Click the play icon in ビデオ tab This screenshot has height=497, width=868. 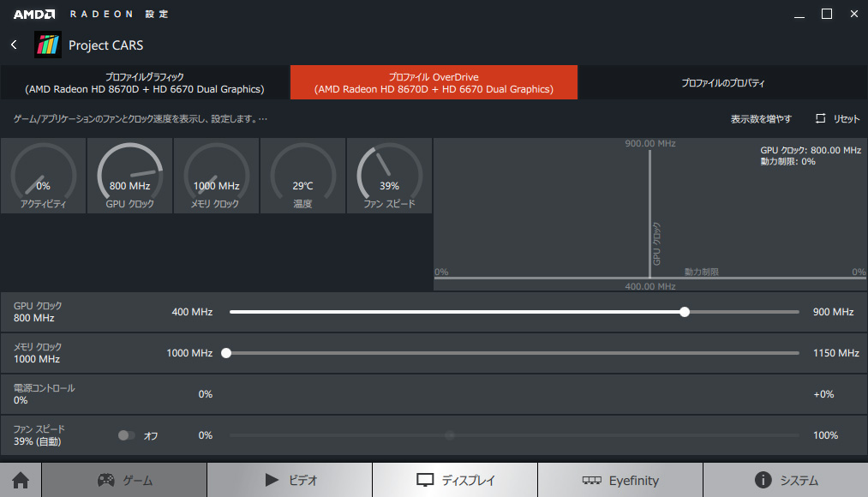pos(272,480)
